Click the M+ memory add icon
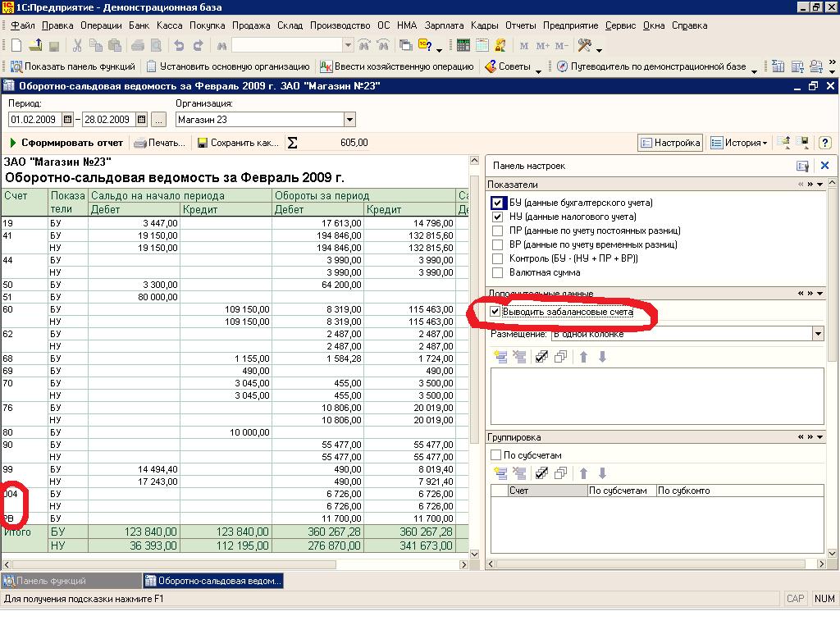Viewport: 840px width, 630px height. (543, 46)
